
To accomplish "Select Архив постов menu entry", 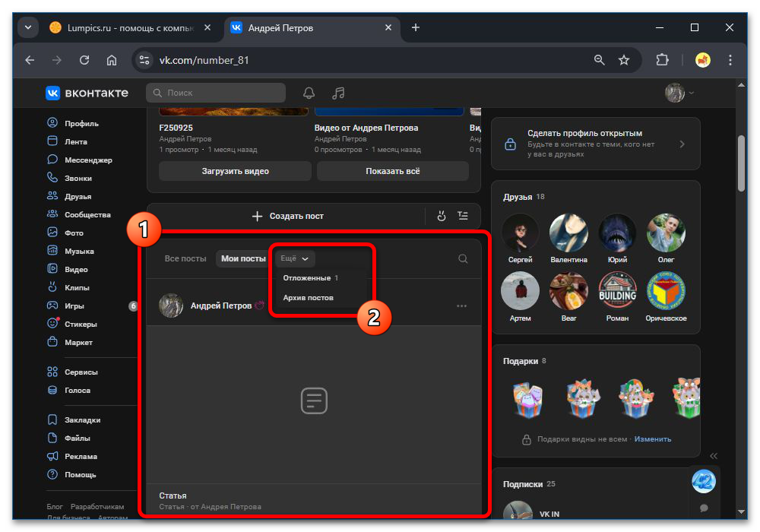I will point(309,297).
